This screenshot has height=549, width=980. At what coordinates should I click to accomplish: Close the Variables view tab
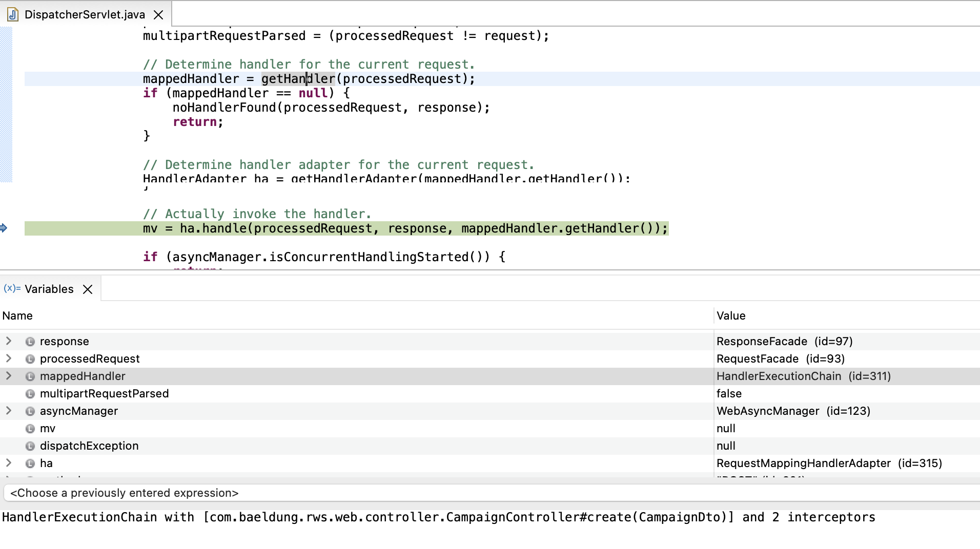coord(88,289)
